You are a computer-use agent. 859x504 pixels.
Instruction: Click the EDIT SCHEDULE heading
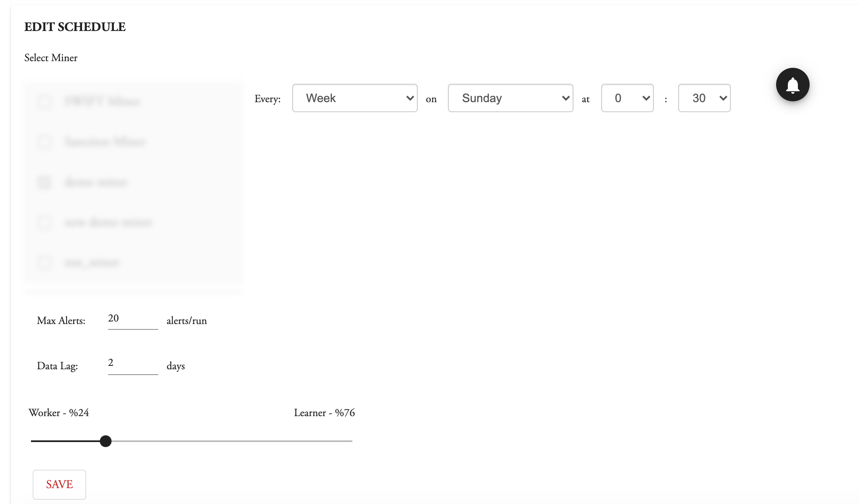click(x=75, y=27)
